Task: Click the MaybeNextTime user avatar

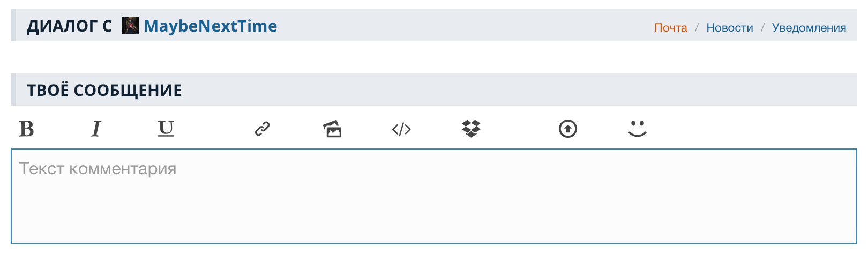Action: click(x=131, y=25)
